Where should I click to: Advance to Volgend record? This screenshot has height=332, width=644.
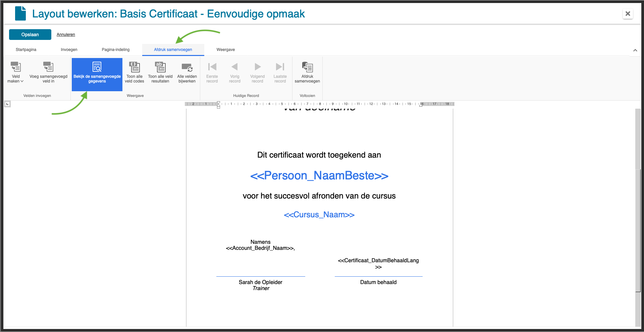click(x=257, y=72)
